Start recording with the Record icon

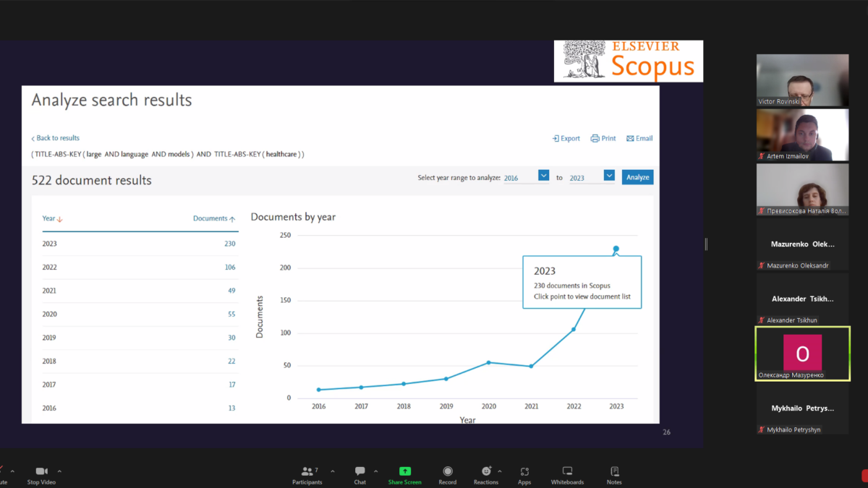tap(448, 471)
